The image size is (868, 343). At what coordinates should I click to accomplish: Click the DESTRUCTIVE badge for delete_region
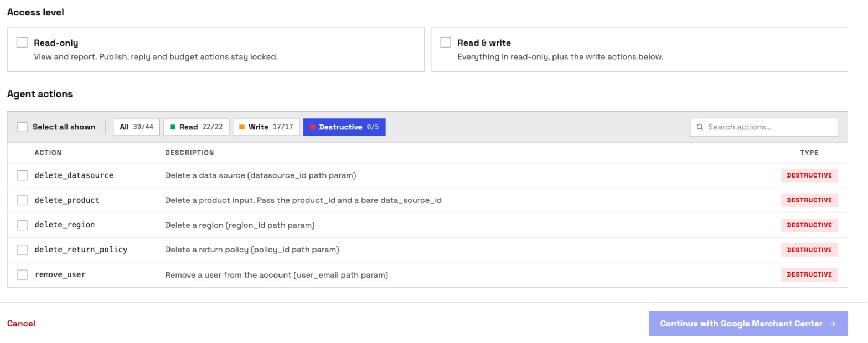809,225
